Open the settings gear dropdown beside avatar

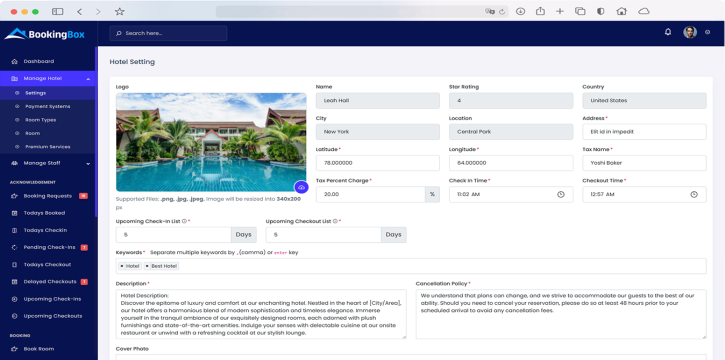click(707, 32)
